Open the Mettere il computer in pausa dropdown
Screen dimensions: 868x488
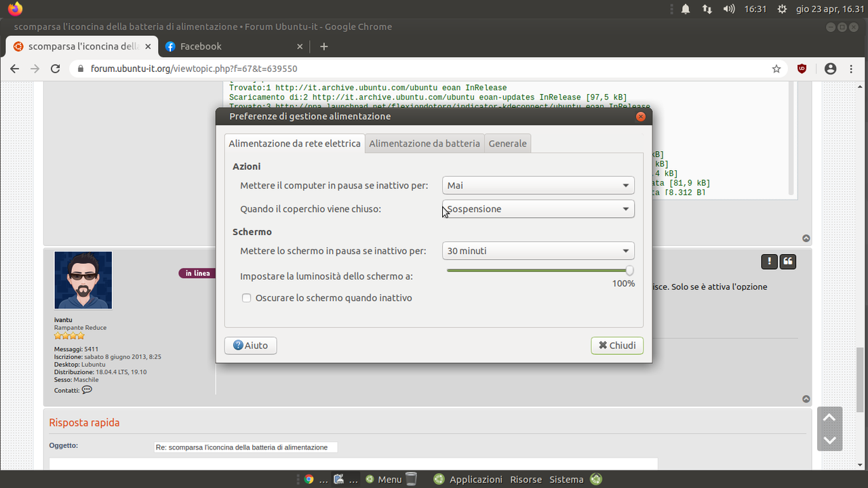pos(538,185)
